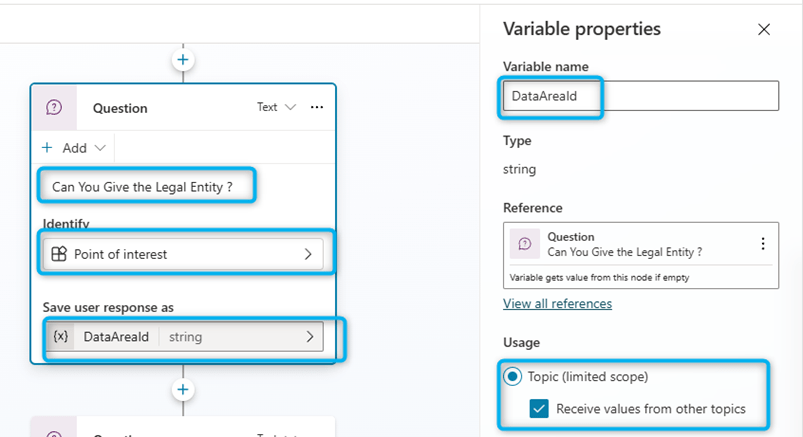803x437 pixels.
Task: Click the add node plus above Question node
Action: 182,60
